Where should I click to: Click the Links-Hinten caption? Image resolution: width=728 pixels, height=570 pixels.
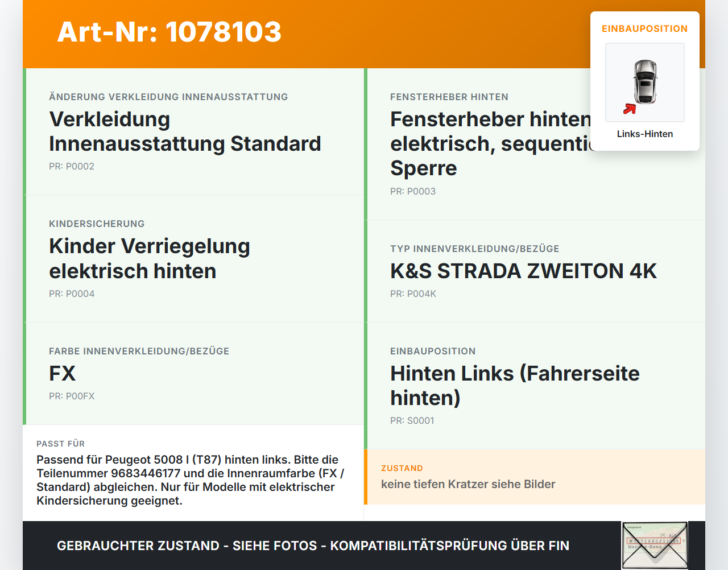(x=645, y=134)
